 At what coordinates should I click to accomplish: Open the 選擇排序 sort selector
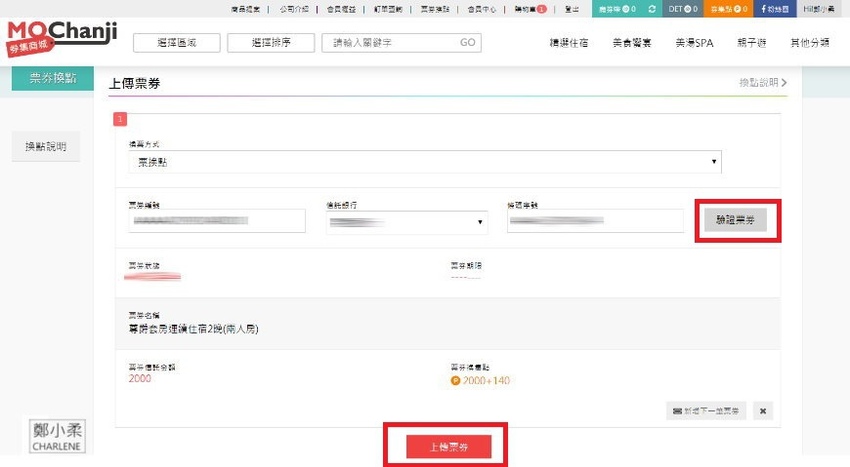tap(271, 43)
